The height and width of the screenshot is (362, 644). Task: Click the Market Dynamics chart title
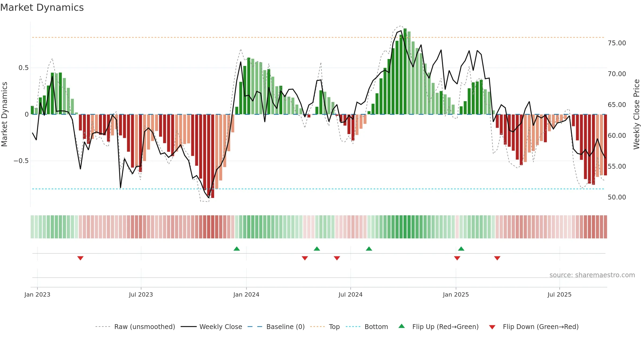tap(42, 8)
